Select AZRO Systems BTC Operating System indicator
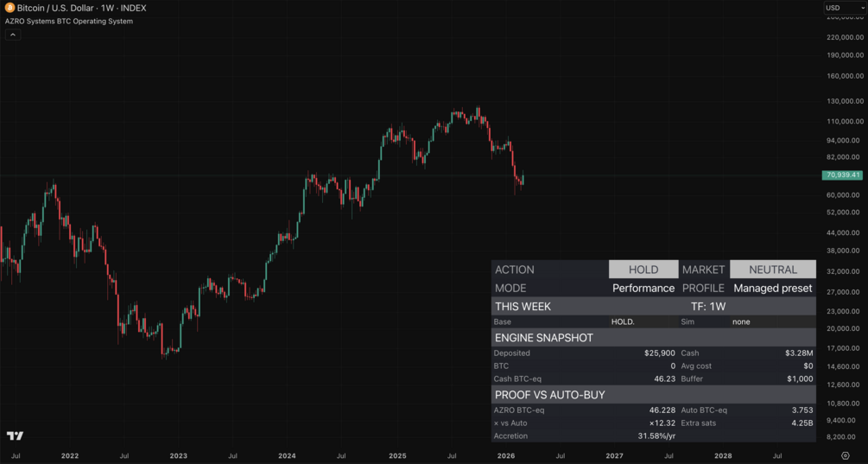This screenshot has width=868, height=464. [69, 21]
